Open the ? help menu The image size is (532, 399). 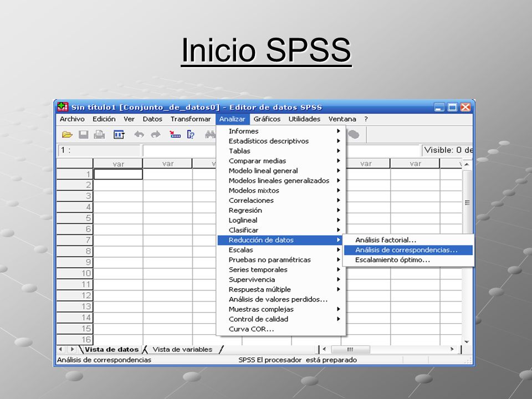tap(366, 119)
